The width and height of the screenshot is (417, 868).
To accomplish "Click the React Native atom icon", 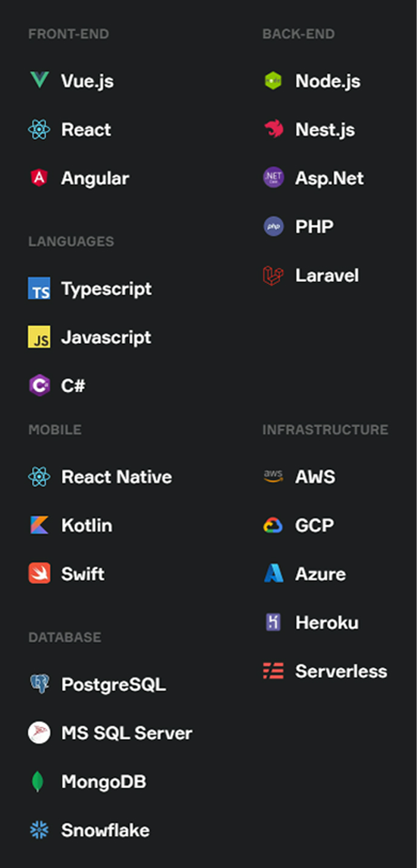I will [39, 477].
